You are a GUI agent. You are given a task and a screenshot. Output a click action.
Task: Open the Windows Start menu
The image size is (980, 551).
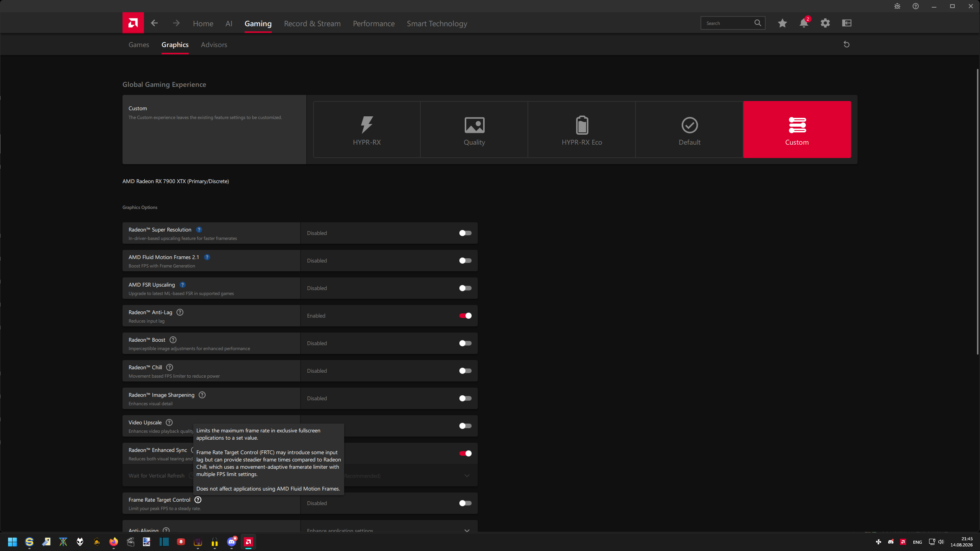12,542
